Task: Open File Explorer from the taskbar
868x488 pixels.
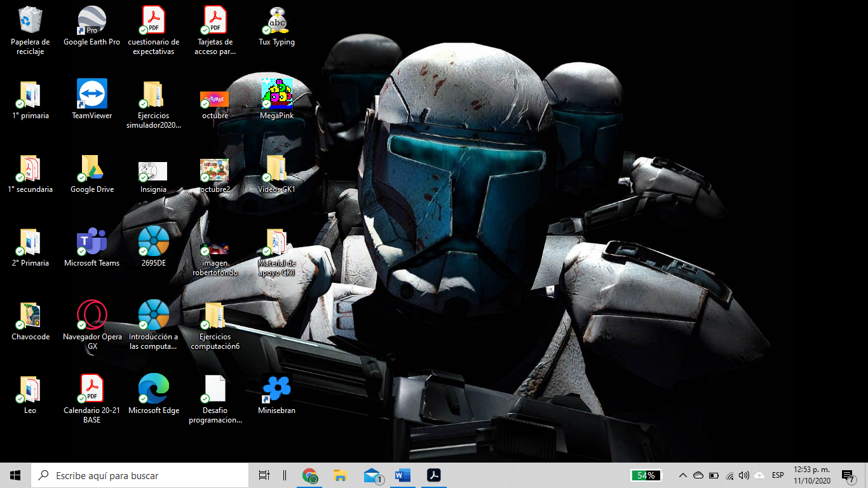Action: pyautogui.click(x=341, y=475)
